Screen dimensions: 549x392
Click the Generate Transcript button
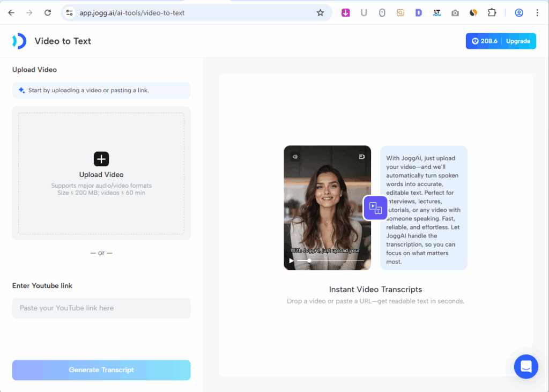[x=101, y=370]
